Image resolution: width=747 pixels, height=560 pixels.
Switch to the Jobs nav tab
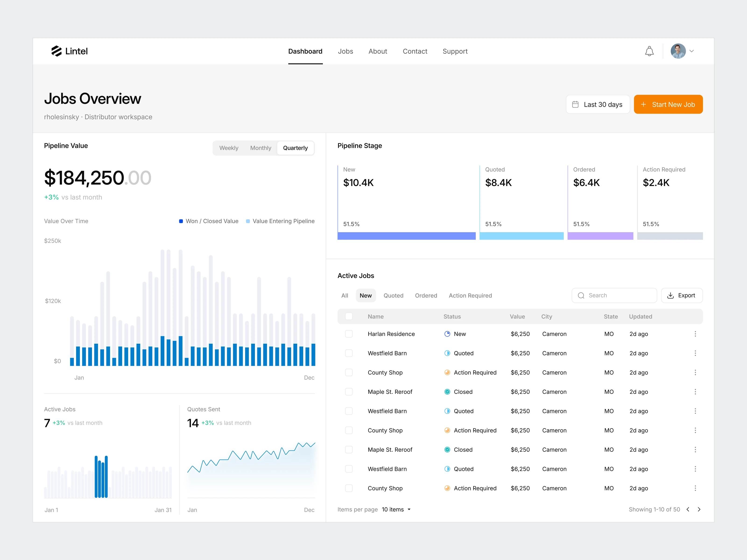345,51
